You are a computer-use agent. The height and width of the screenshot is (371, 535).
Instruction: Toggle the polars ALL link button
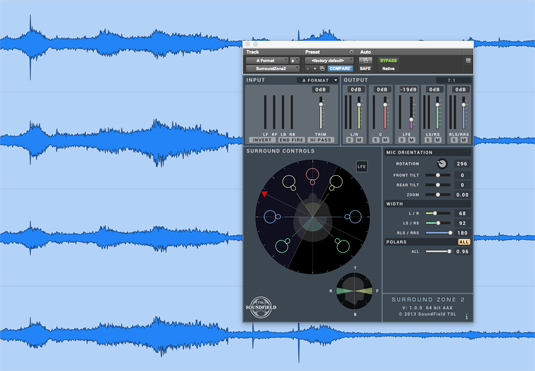464,242
